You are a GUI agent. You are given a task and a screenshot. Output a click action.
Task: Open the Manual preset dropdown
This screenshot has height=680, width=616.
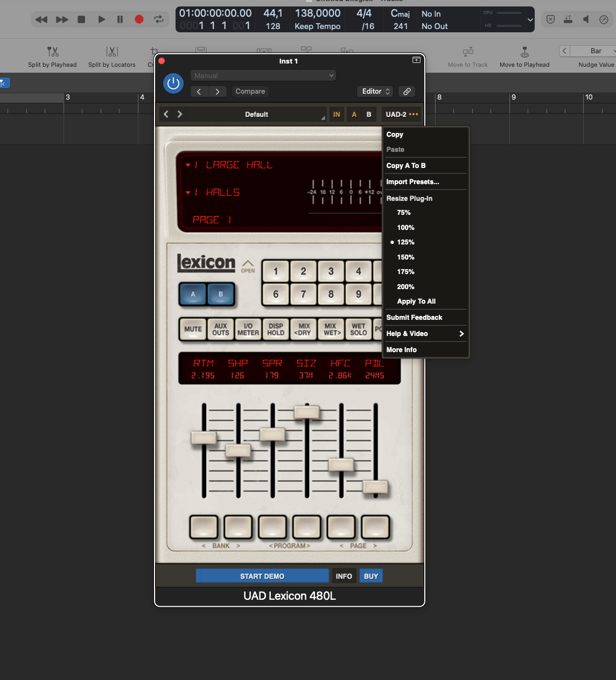click(263, 75)
